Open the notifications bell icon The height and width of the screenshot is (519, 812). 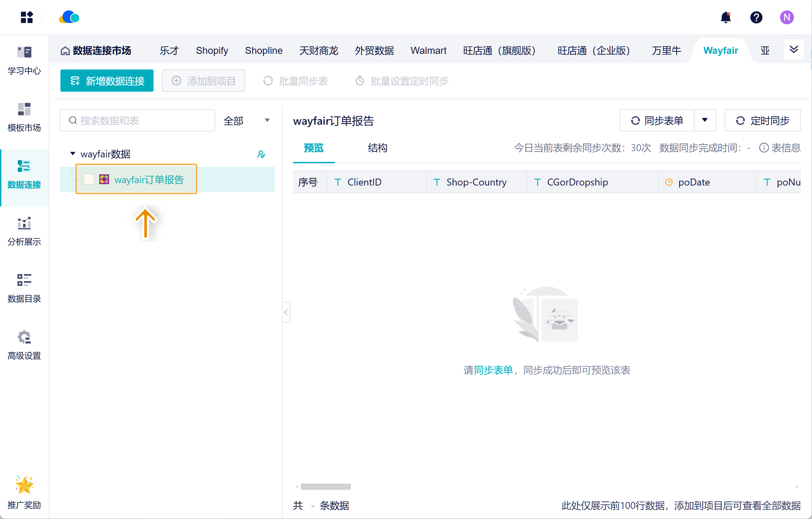[x=726, y=17]
